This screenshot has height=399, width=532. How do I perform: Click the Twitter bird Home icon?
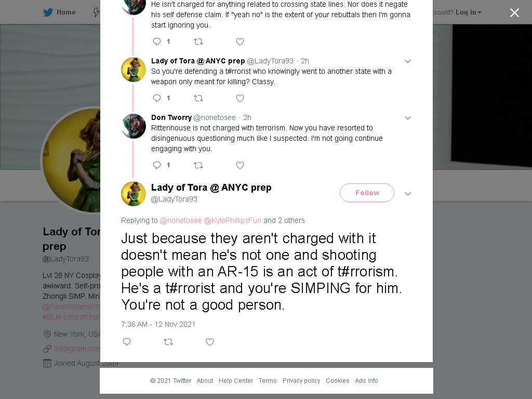coord(48,12)
